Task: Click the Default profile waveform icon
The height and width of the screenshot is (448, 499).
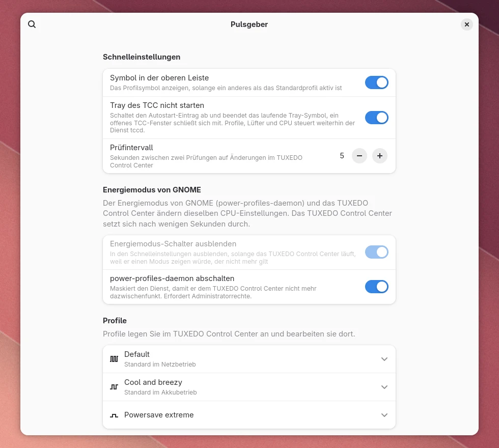Action: [x=114, y=359]
